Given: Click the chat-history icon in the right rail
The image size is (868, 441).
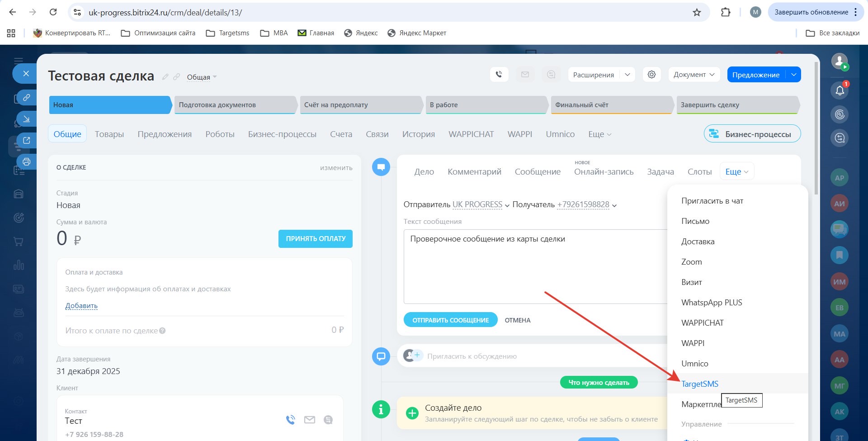Looking at the screenshot, I should click(x=840, y=138).
